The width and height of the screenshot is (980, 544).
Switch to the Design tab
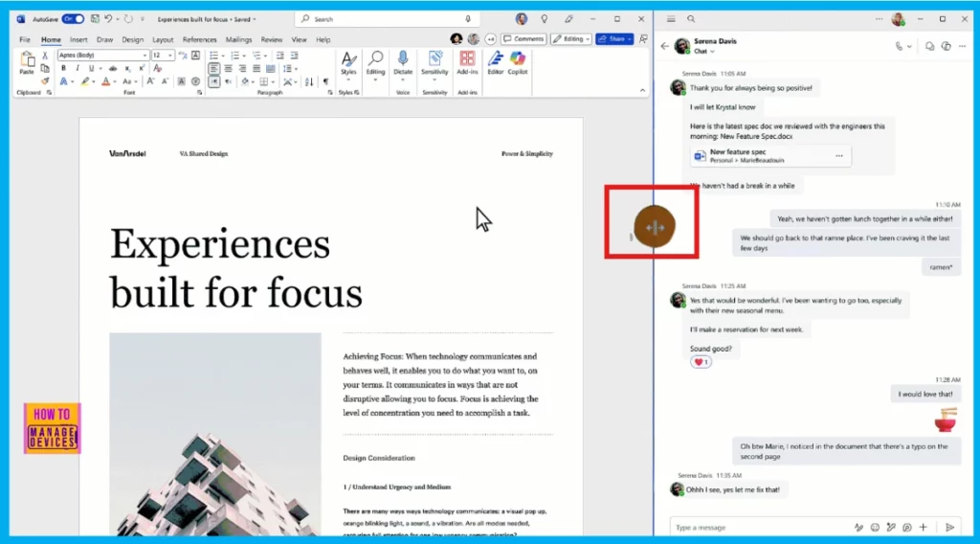pyautogui.click(x=132, y=39)
